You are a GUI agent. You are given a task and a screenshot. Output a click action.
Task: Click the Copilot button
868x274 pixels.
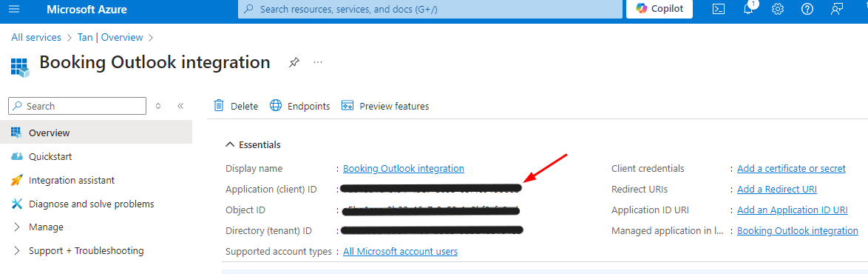point(660,9)
